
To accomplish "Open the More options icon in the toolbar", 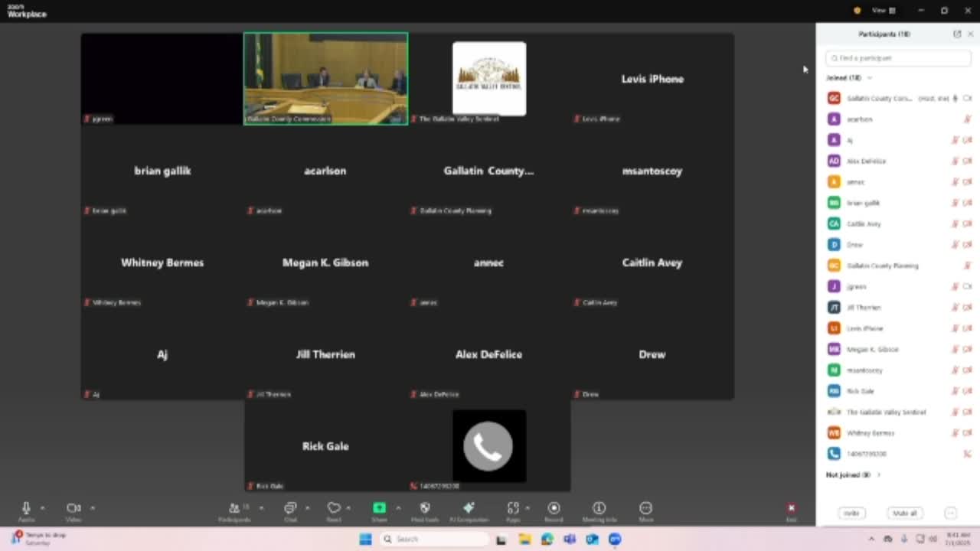I will [645, 508].
